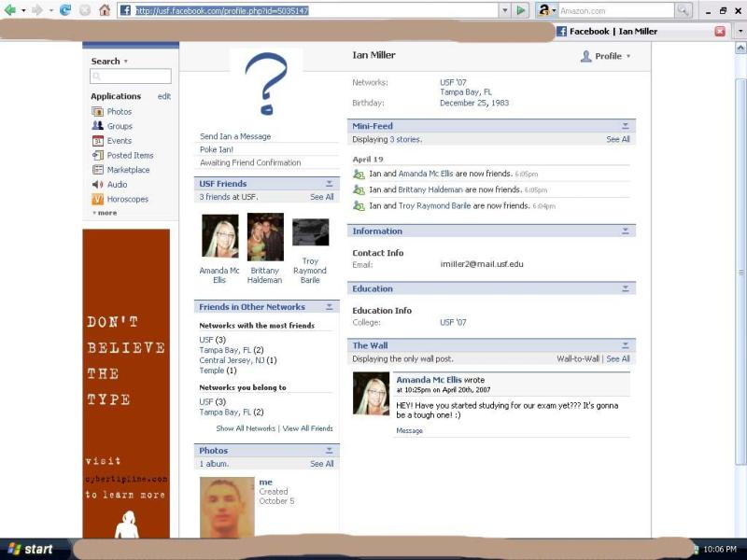
Task: Click Show All Networks
Action: [246, 428]
